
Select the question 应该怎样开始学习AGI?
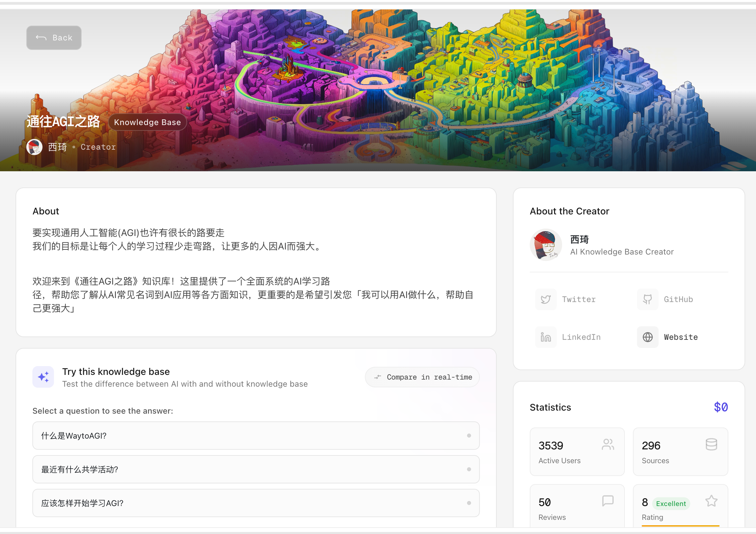point(256,503)
